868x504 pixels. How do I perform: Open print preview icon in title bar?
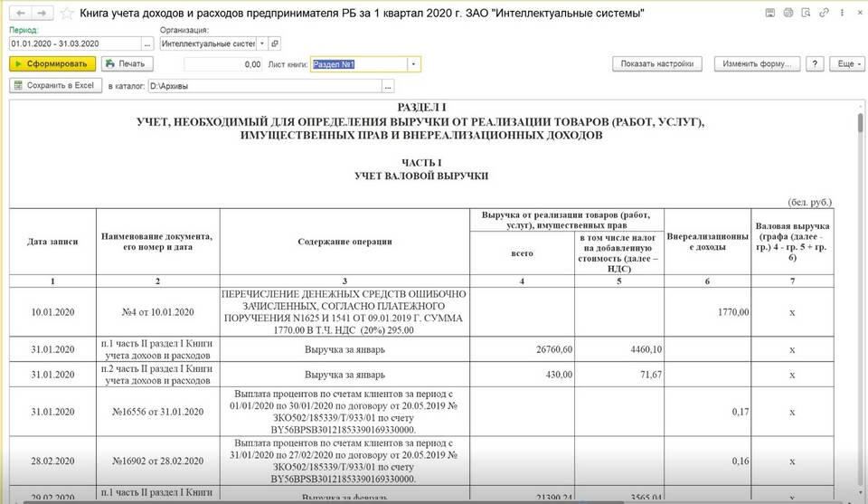[805, 14]
